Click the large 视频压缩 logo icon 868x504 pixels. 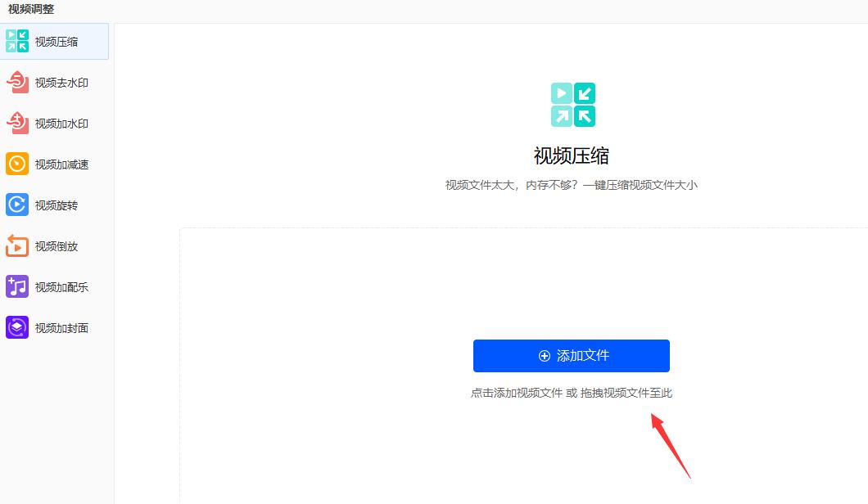pyautogui.click(x=573, y=102)
